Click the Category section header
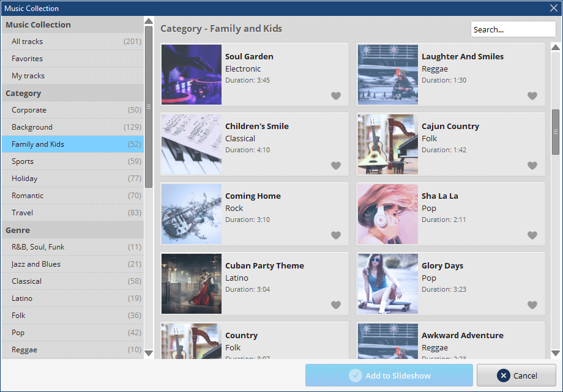The image size is (563, 392). click(x=73, y=94)
